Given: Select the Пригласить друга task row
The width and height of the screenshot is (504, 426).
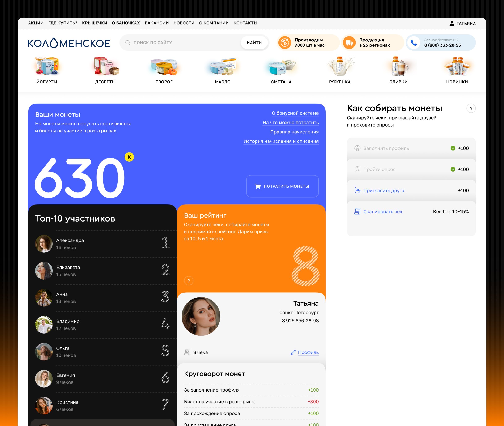Looking at the screenshot, I should point(384,191).
